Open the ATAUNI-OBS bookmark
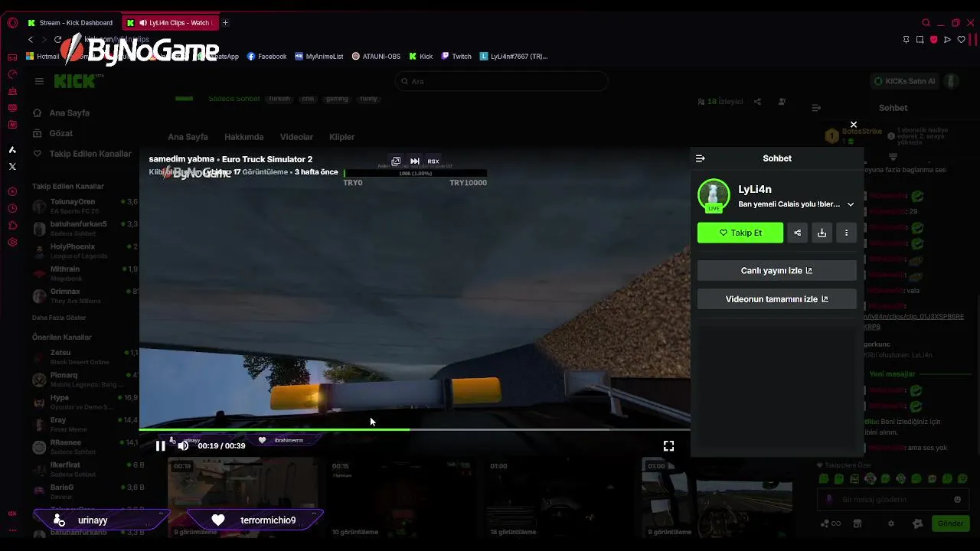The height and width of the screenshot is (551, 980). (x=376, y=57)
